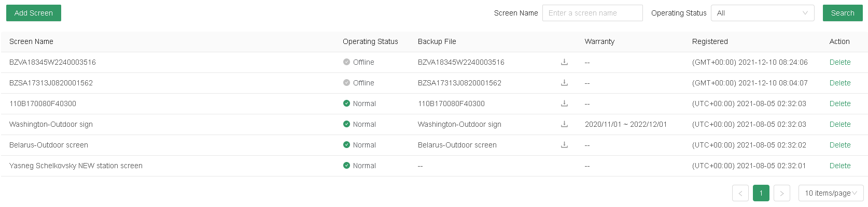Select page 1 in pagination
Screen dimensions: 868x207
click(761, 193)
